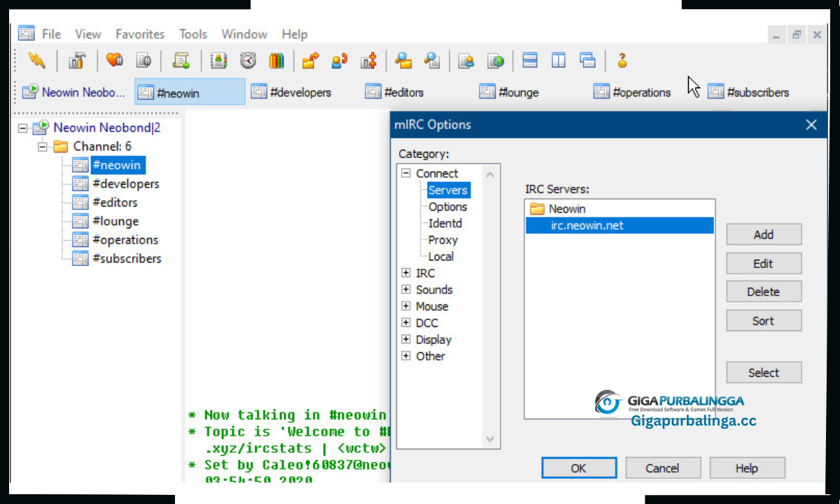Image resolution: width=840 pixels, height=504 pixels.
Task: Click the DCC Send file icon
Action: pos(311,61)
